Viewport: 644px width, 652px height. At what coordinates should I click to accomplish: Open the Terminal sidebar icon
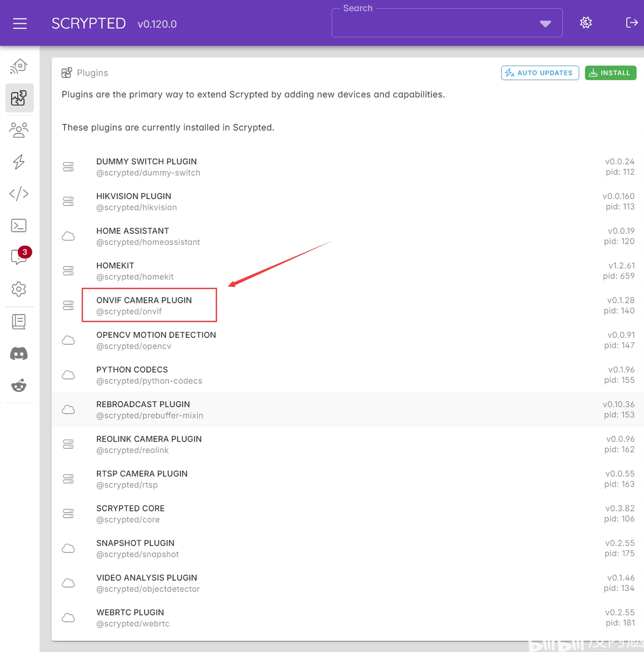(19, 225)
